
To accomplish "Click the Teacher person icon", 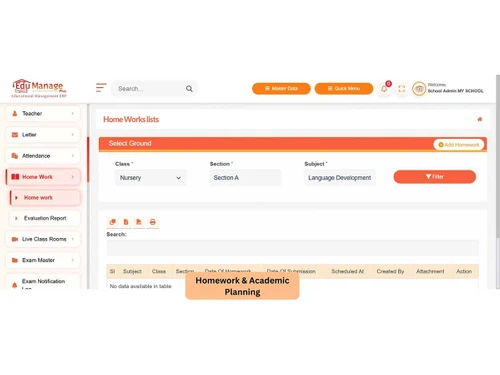I will coord(14,113).
